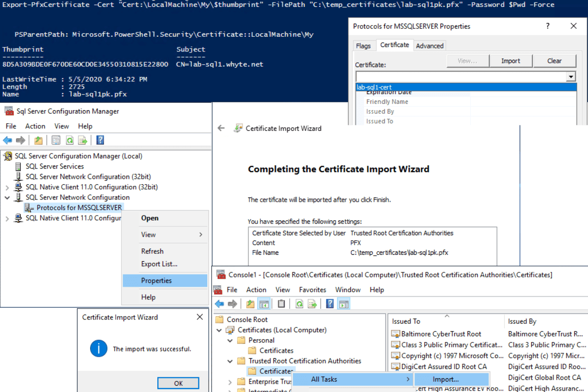The height and width of the screenshot is (392, 588).
Task: Click the export list icon in Console1 toolbar
Action: pyautogui.click(x=312, y=304)
